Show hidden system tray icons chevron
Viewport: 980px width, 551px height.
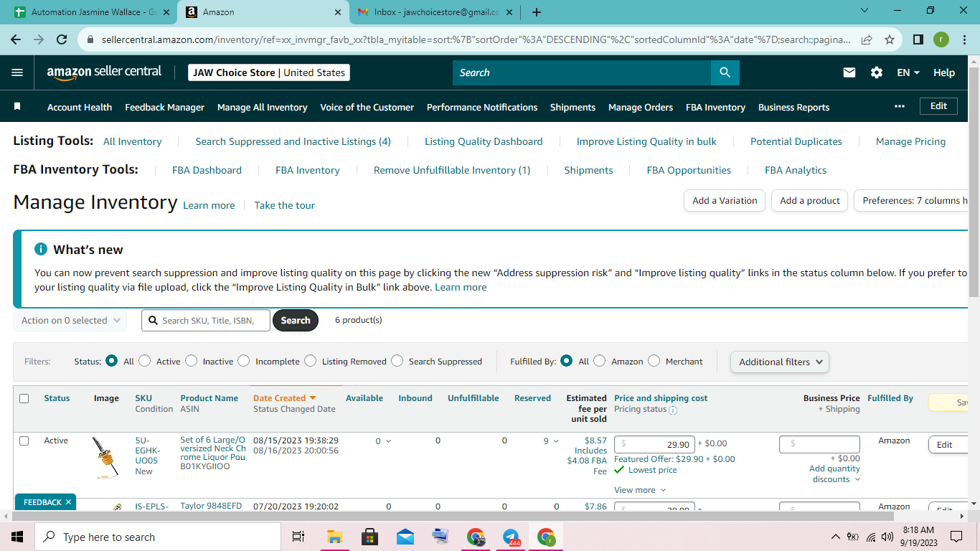pos(835,537)
